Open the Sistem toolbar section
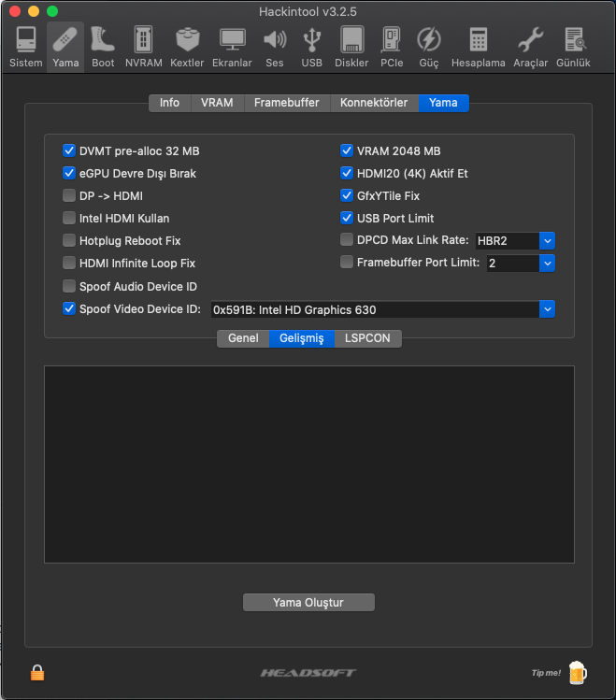The height and width of the screenshot is (700, 616). [25, 47]
